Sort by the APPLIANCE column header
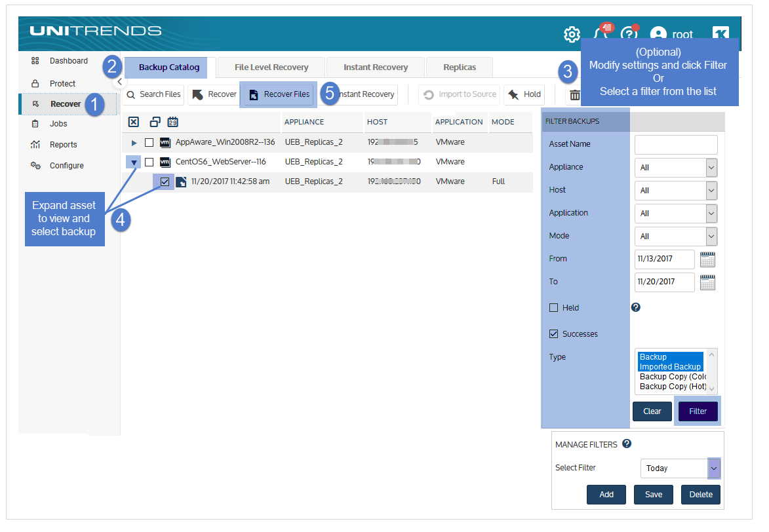The width and height of the screenshot is (769, 532). [x=304, y=122]
